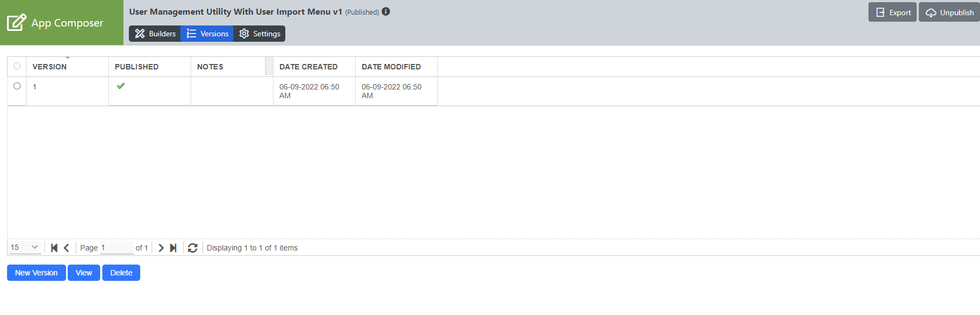Screen dimensions: 980x315
Task: Open the Versions tab
Action: click(208, 34)
